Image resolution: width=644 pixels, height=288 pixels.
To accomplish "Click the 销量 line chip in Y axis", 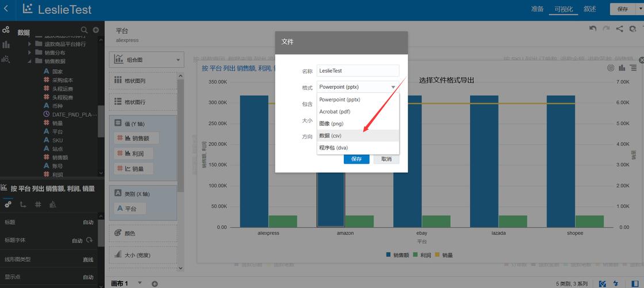I will pos(134,169).
